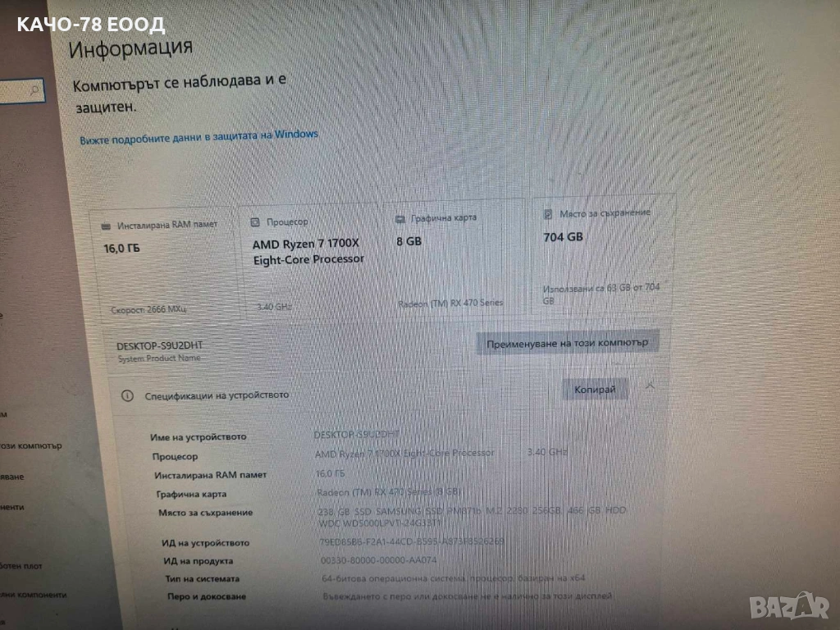Select the DESKTOP-S9U2DHT computer name text
Screen dimensions: 840x630
160,345
